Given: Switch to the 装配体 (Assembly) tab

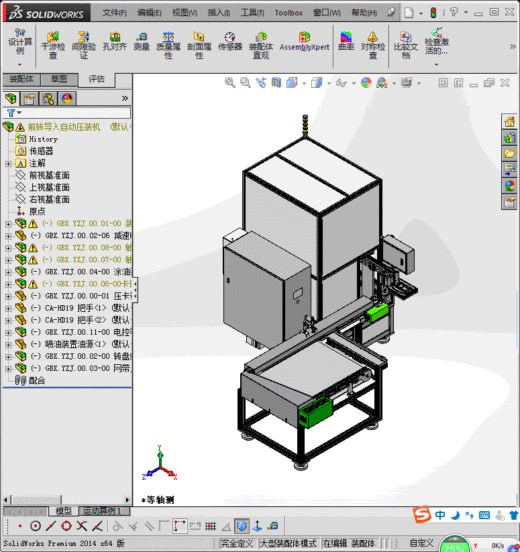Looking at the screenshot, I should pyautogui.click(x=21, y=80).
